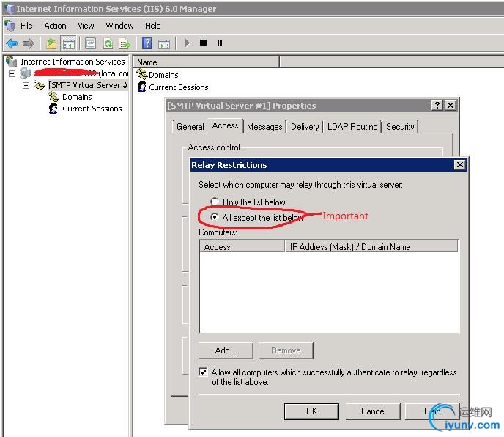Click the Up one level folder icon
This screenshot has width=504, height=437.
[x=51, y=43]
